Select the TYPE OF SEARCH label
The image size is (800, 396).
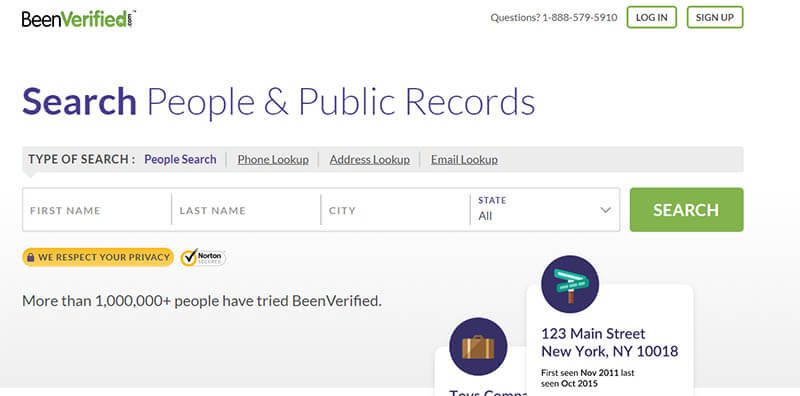click(82, 159)
